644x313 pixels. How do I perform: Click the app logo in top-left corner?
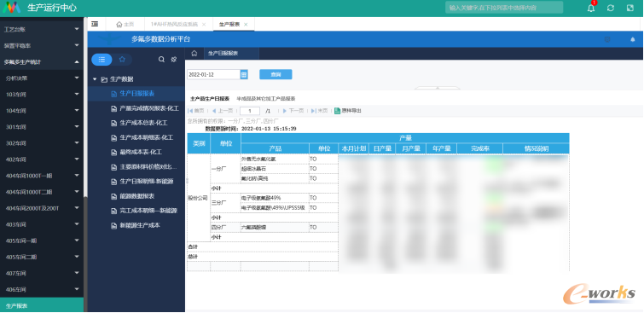[x=11, y=8]
